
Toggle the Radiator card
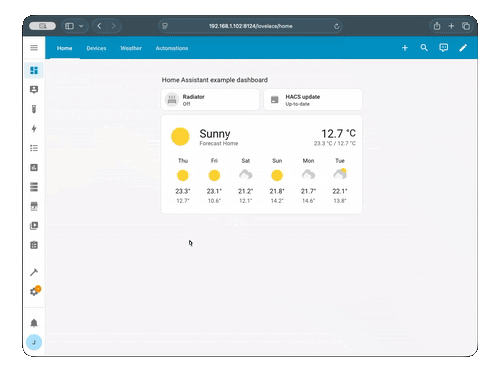210,100
